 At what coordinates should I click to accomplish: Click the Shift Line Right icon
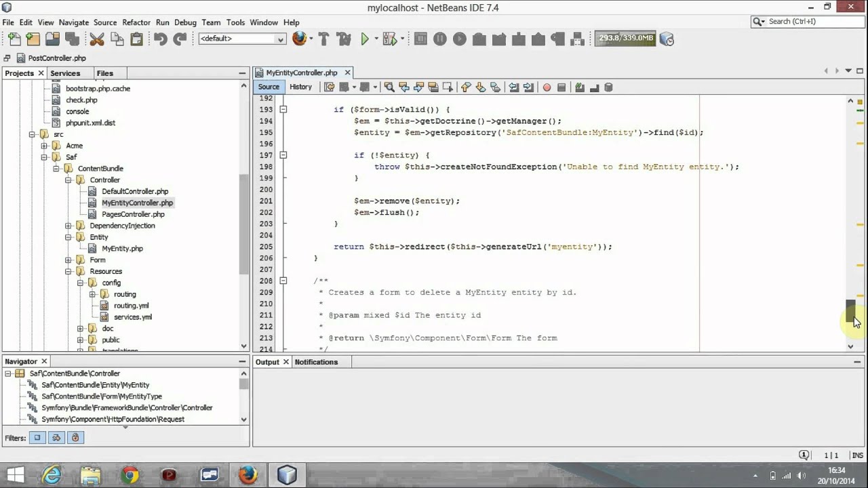pos(528,87)
